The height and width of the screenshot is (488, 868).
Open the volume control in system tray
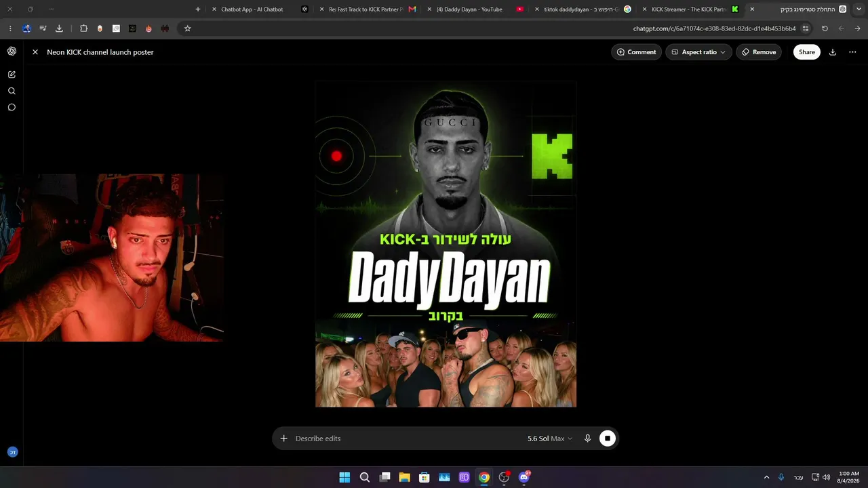(x=826, y=477)
